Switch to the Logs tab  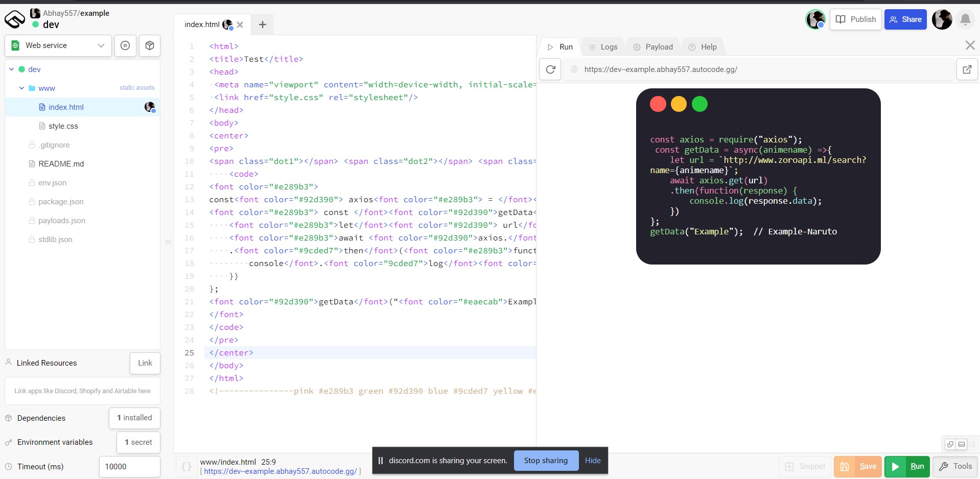click(x=603, y=47)
